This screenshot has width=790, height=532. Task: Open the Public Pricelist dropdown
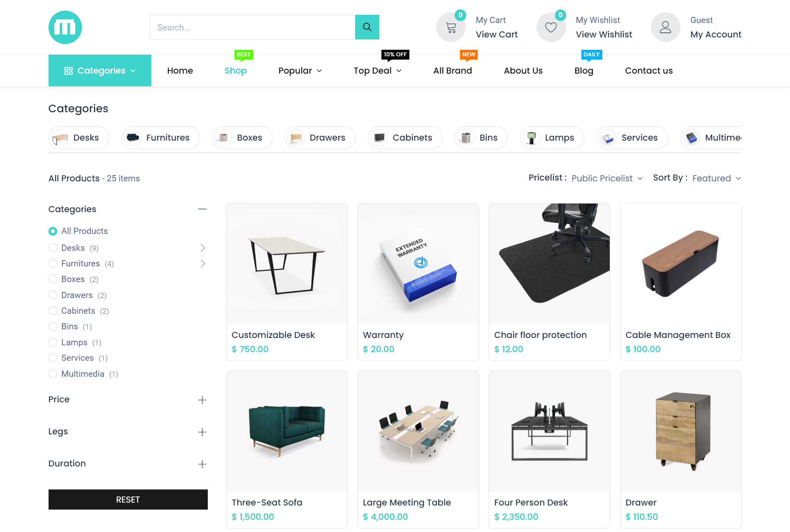(607, 178)
